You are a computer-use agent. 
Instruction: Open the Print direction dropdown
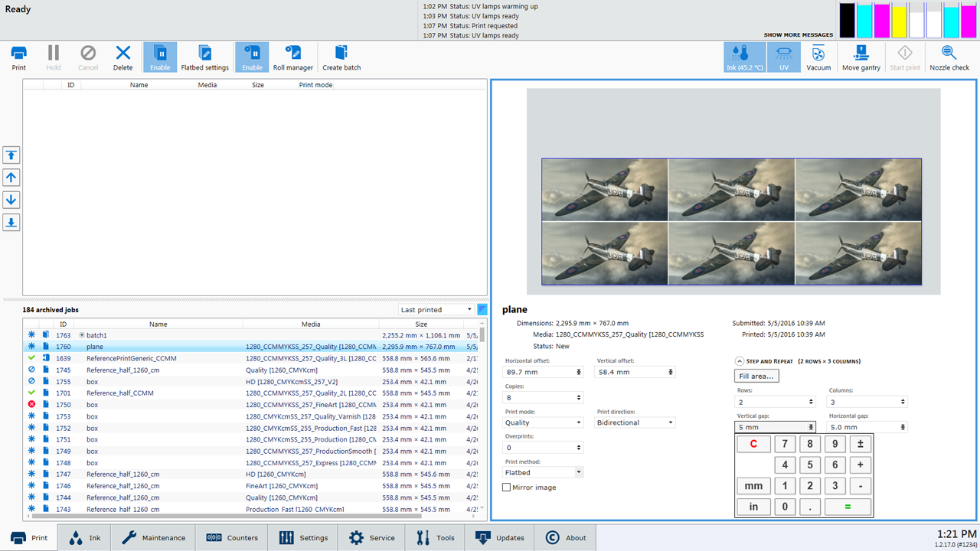tap(635, 422)
